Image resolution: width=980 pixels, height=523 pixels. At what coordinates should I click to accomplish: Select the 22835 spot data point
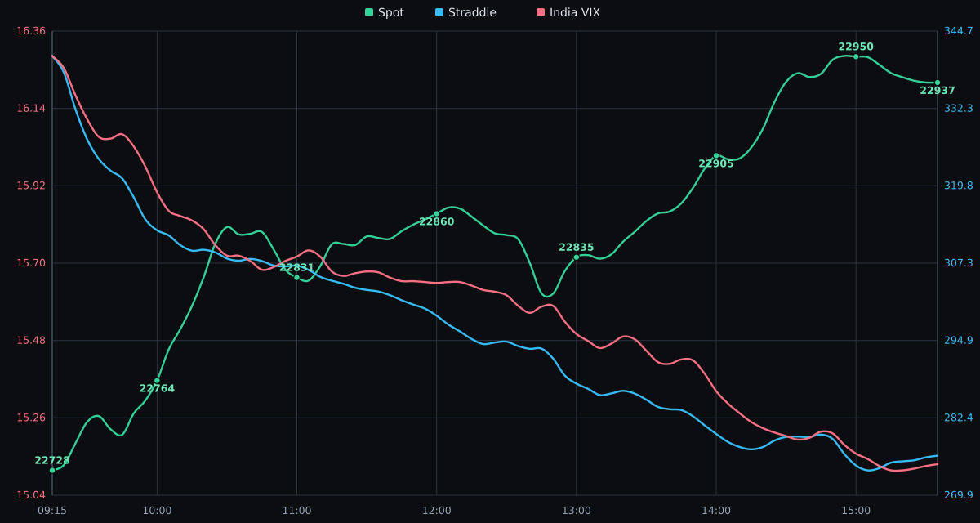click(x=576, y=257)
